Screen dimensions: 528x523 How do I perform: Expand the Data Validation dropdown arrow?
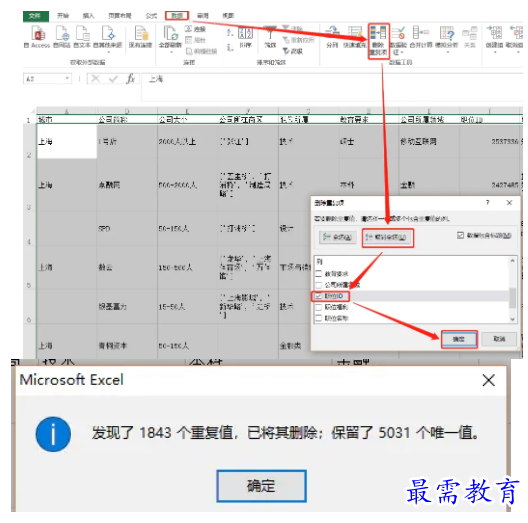[402, 52]
